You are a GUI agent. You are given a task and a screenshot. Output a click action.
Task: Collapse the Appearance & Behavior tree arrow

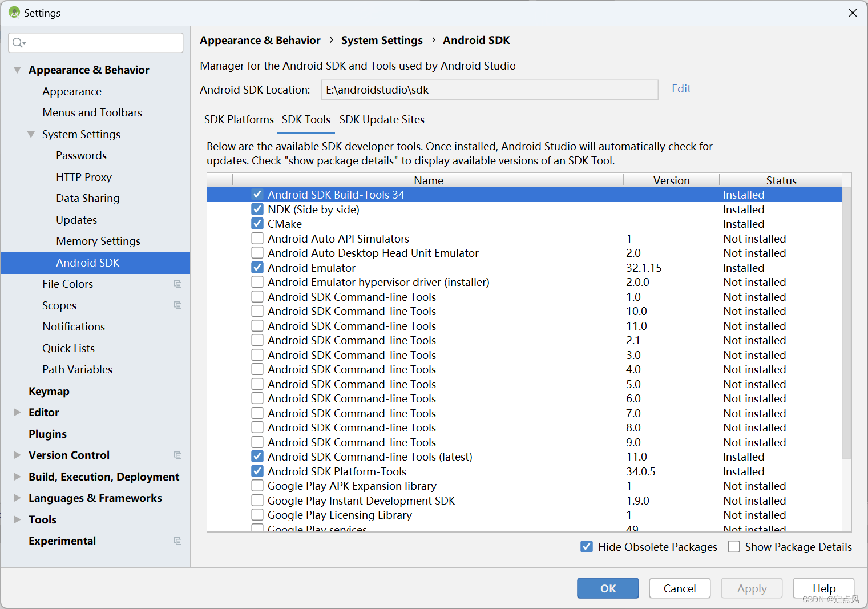(x=17, y=70)
